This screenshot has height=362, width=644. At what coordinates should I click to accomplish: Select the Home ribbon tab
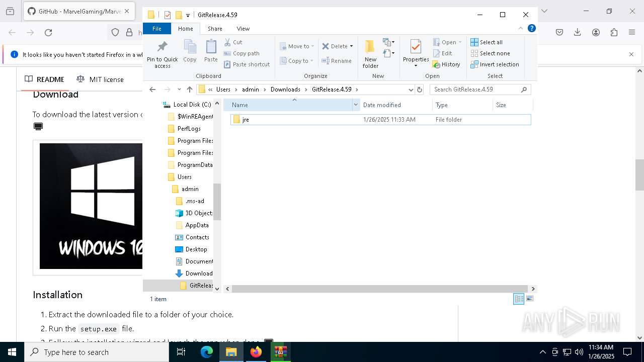pos(185,29)
